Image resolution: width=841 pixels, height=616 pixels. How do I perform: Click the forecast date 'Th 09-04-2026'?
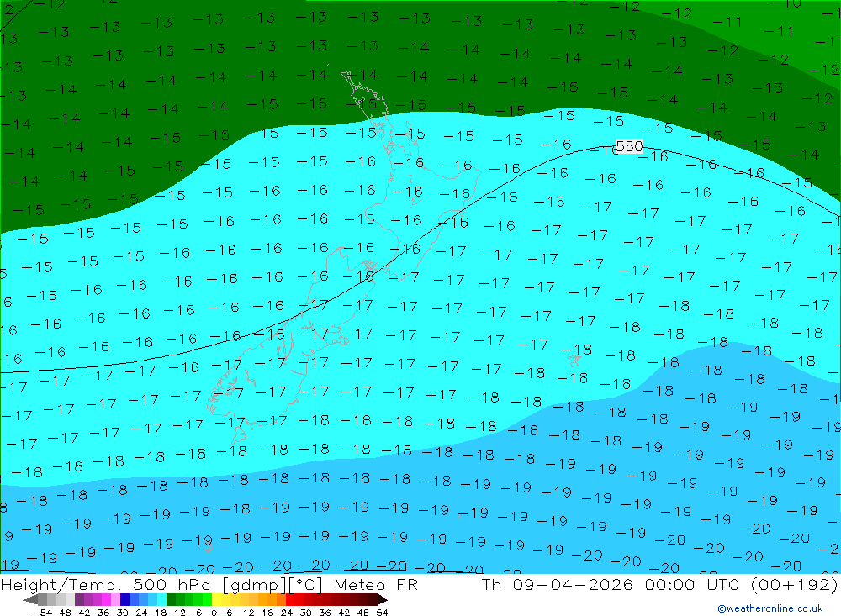click(x=558, y=585)
